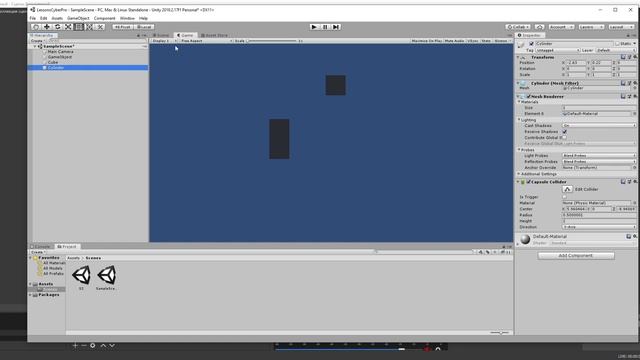Toggle the Capsule Collider enabled checkbox
The width and height of the screenshot is (640, 360).
click(x=529, y=182)
